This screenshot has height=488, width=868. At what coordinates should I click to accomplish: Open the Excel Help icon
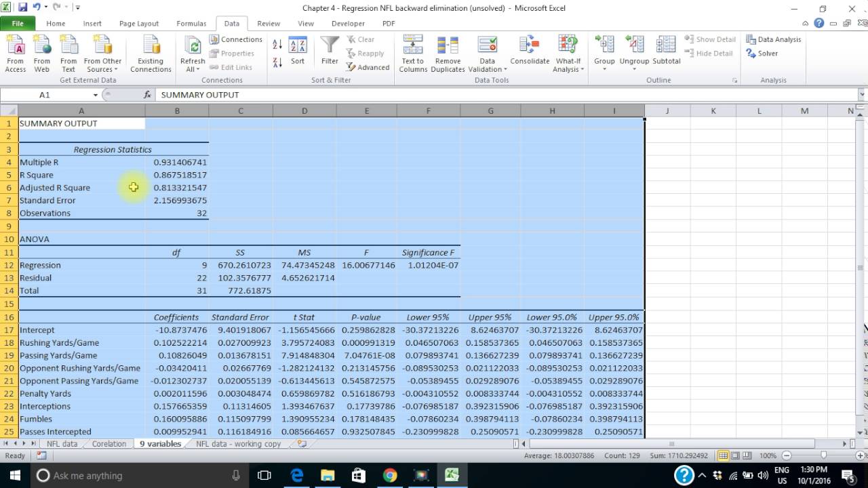coord(819,23)
